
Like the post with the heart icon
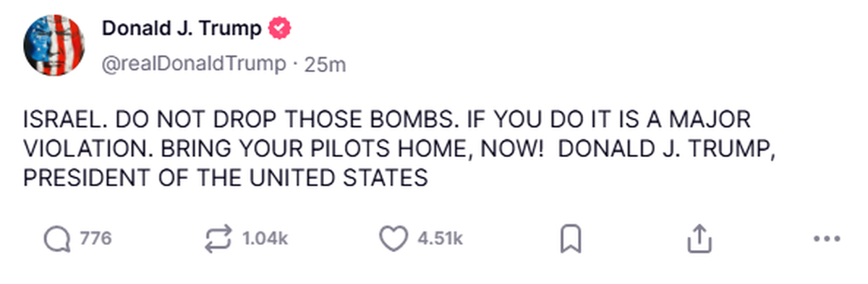(394, 238)
